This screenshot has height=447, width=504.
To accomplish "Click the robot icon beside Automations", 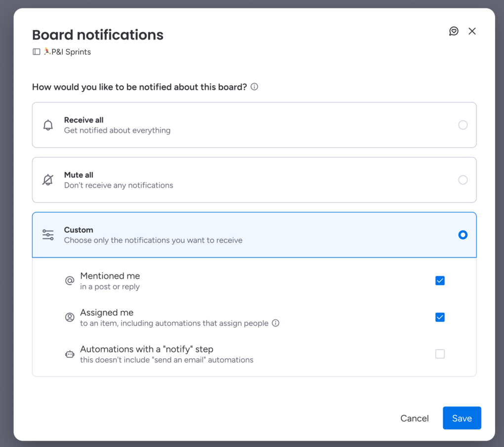I will [70, 354].
